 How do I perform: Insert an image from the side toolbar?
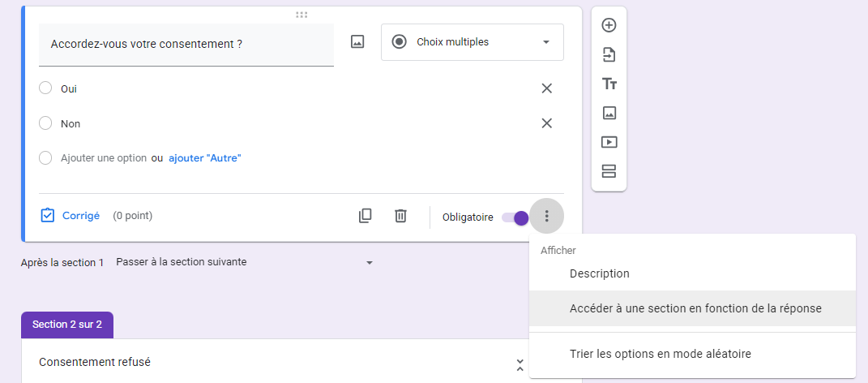pyautogui.click(x=609, y=113)
